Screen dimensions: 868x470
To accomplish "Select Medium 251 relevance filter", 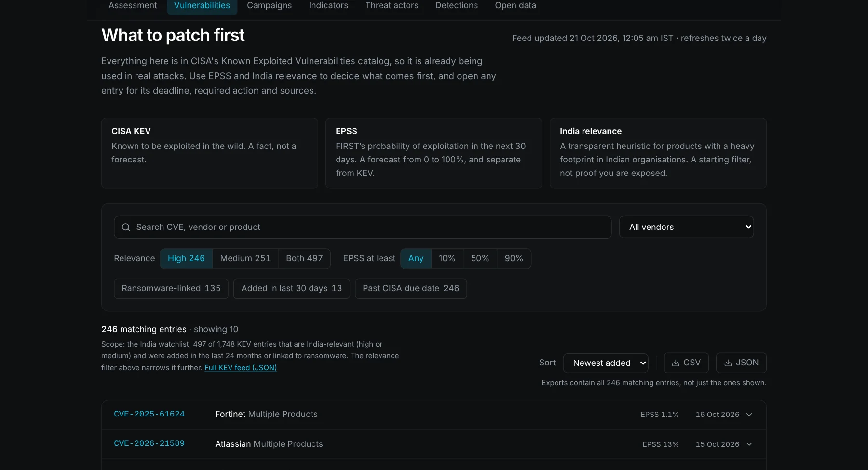I will point(245,258).
